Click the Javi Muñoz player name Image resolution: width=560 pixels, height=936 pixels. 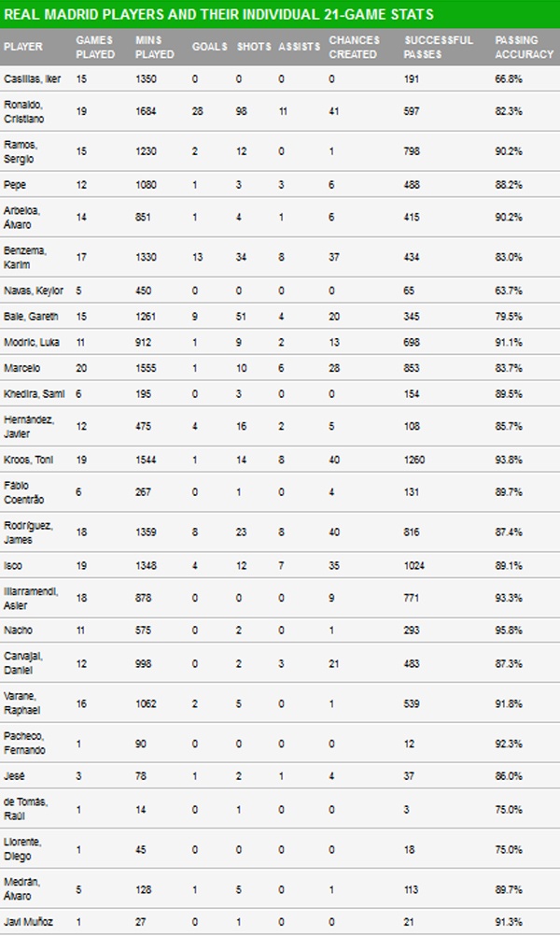tap(29, 922)
